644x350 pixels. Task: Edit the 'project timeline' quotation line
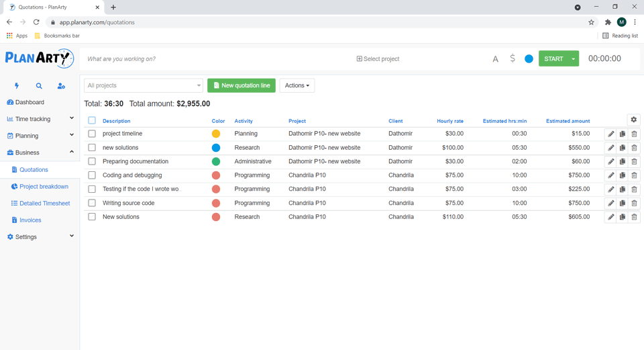tap(610, 134)
